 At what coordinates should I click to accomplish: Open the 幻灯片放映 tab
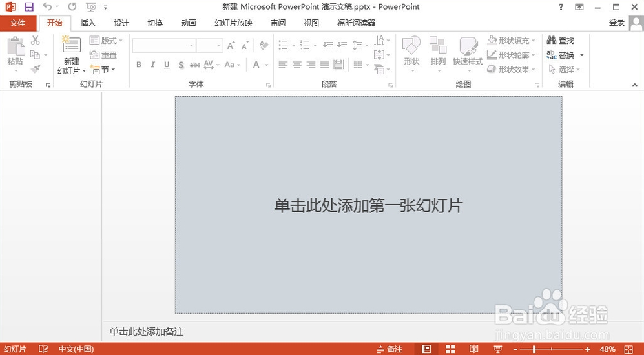coord(233,23)
